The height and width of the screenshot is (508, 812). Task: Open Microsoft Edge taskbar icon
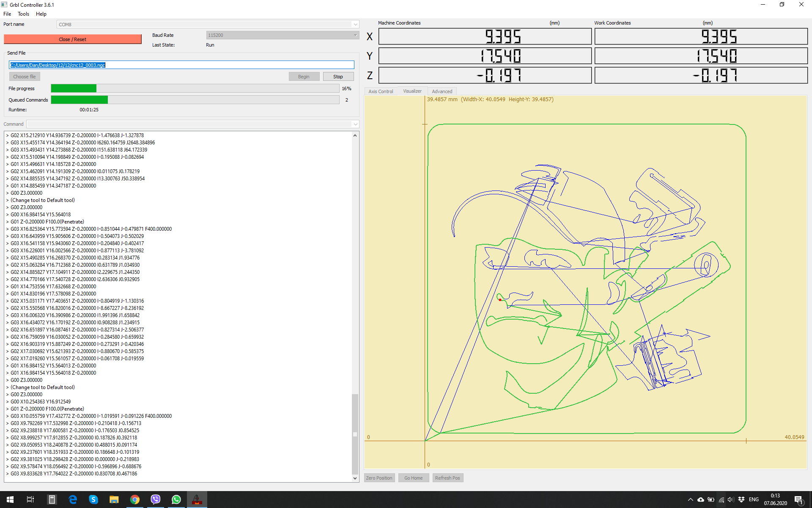pos(73,500)
